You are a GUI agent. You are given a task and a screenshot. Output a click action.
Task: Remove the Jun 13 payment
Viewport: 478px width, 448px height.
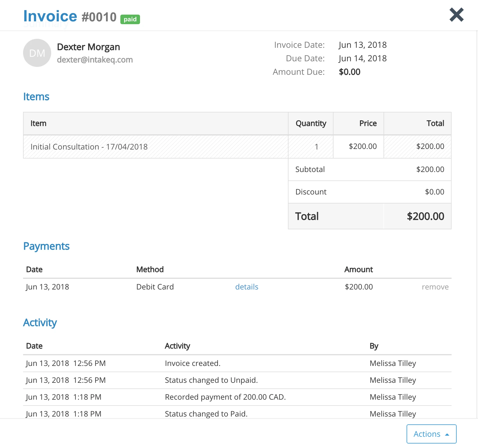[435, 287]
